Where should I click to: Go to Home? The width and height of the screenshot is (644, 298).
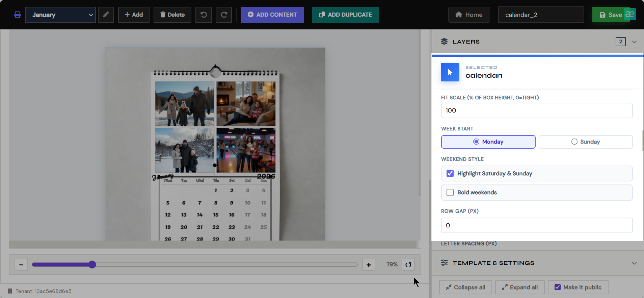(x=469, y=15)
